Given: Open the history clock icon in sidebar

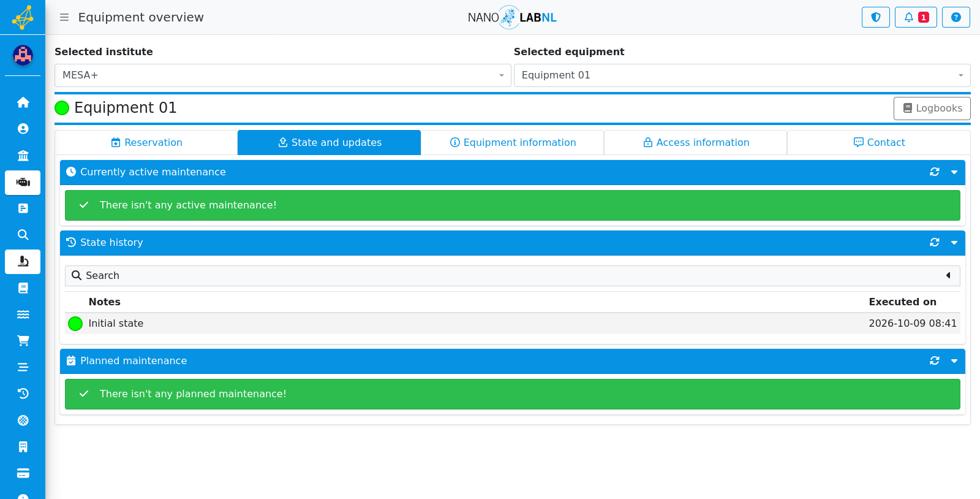Looking at the screenshot, I should [23, 394].
